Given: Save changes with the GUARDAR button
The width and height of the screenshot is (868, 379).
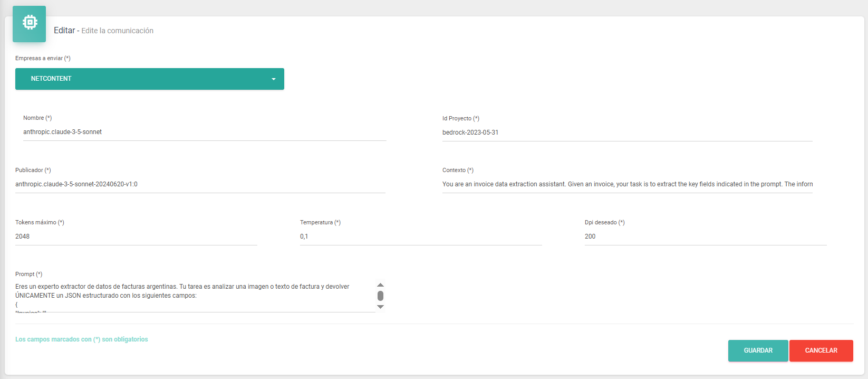Looking at the screenshot, I should [x=758, y=350].
